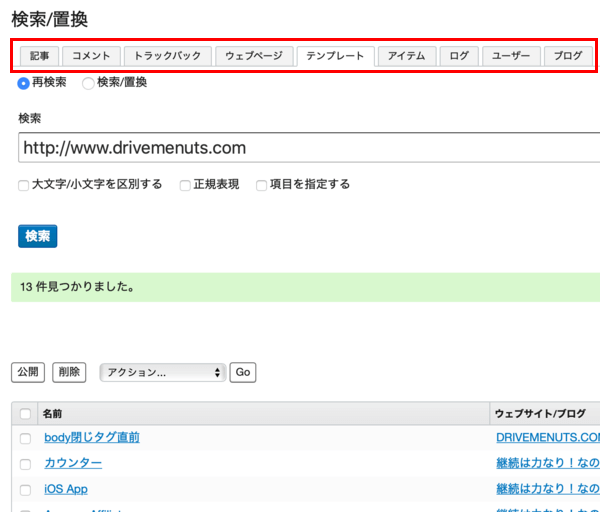Switch to the ブログ tab

tap(568, 56)
